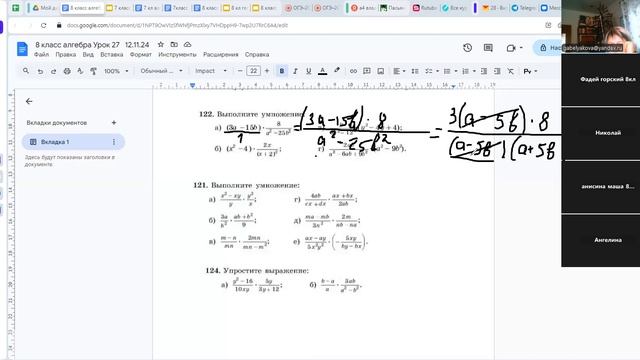Start a video call from Meet icon
This screenshot has width=640, height=360.
(x=511, y=48)
